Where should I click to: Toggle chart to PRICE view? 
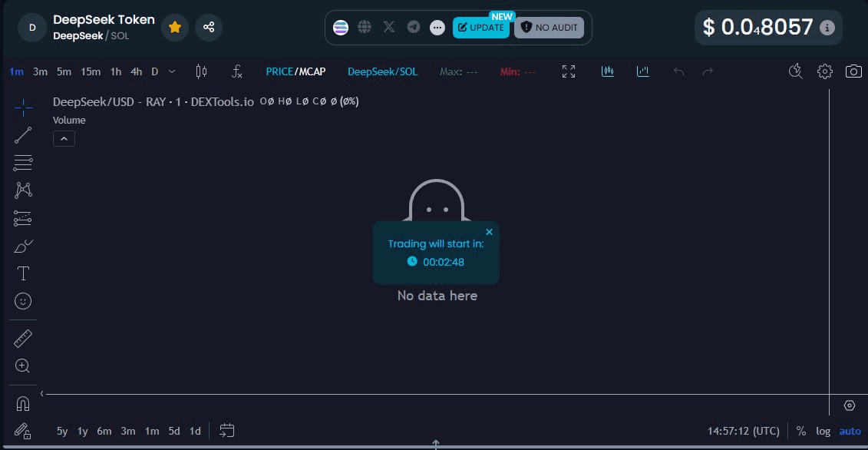tap(279, 71)
